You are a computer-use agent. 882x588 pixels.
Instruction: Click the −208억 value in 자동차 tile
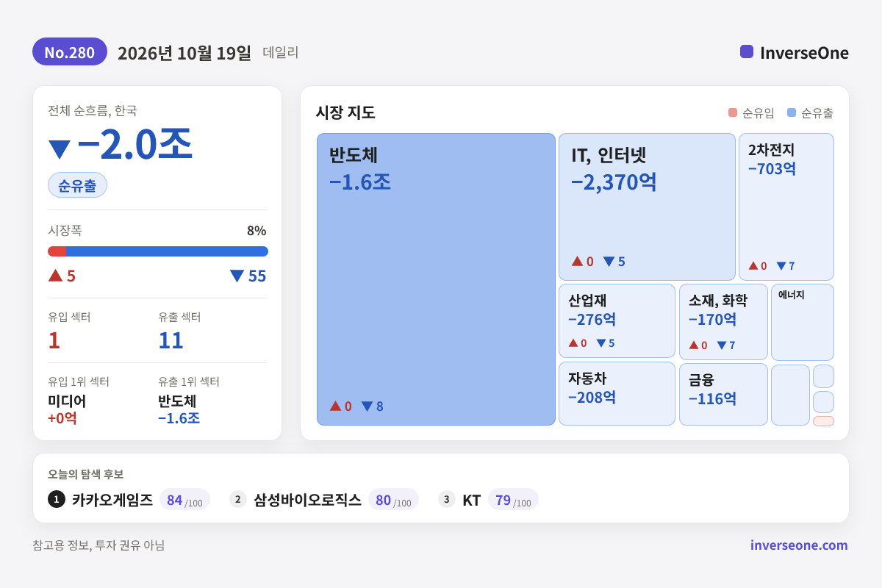[x=592, y=398]
